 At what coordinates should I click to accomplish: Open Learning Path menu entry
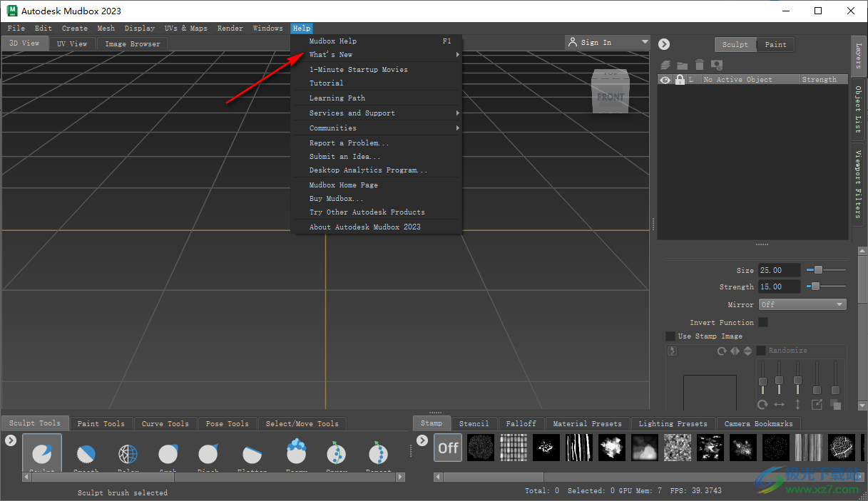pyautogui.click(x=377, y=98)
